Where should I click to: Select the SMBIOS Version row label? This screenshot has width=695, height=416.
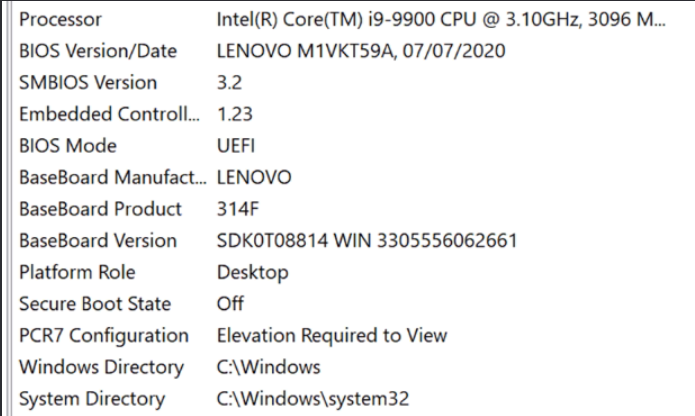point(88,82)
